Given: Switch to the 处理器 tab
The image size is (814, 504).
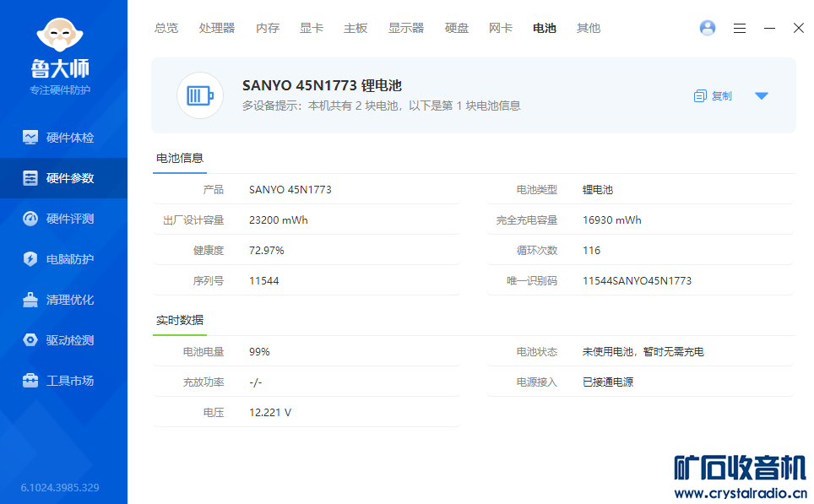Looking at the screenshot, I should point(217,28).
